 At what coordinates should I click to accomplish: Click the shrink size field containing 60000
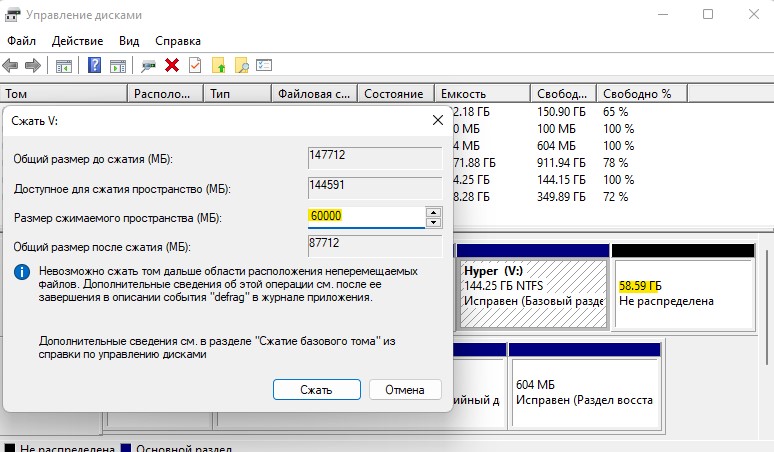click(x=366, y=216)
